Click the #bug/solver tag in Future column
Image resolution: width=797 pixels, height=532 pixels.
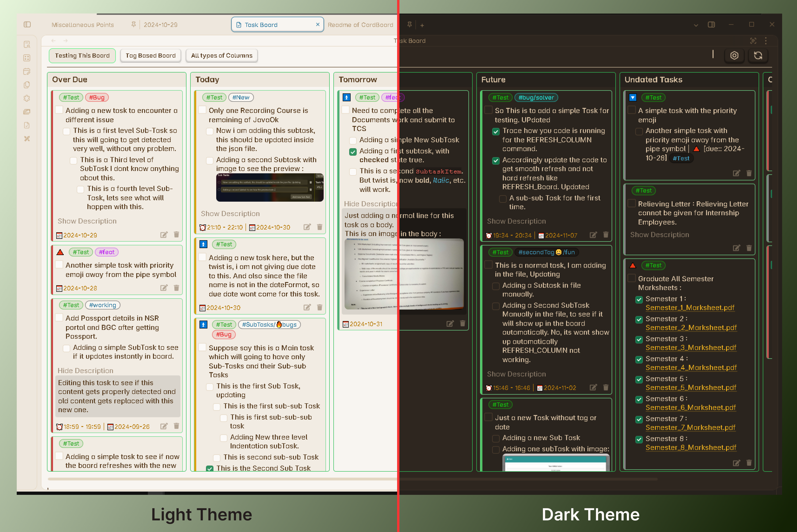536,97
